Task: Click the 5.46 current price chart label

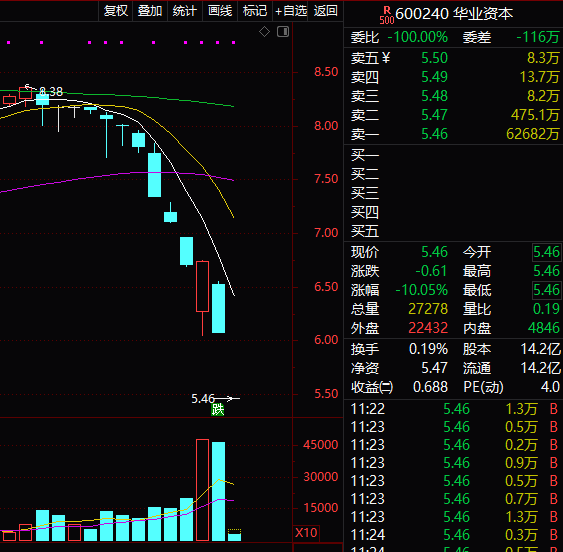Action: click(x=203, y=398)
